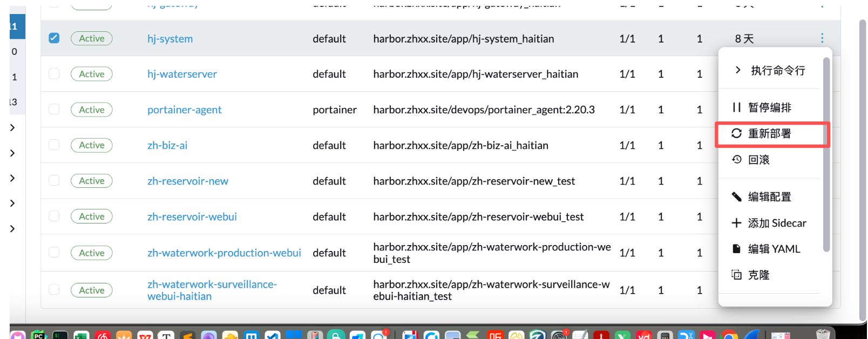Uncheck the hj-system row checkbox
868x339 pixels.
[54, 38]
